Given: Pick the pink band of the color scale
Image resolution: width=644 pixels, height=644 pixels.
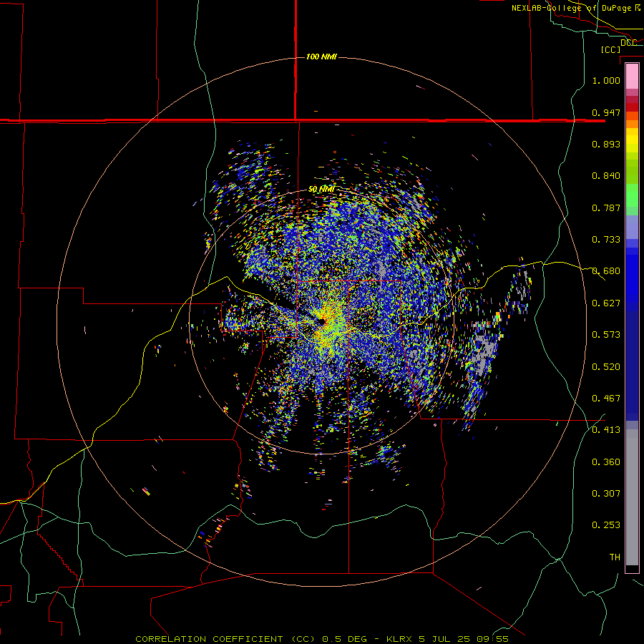Looking at the screenshot, I should point(632,77).
